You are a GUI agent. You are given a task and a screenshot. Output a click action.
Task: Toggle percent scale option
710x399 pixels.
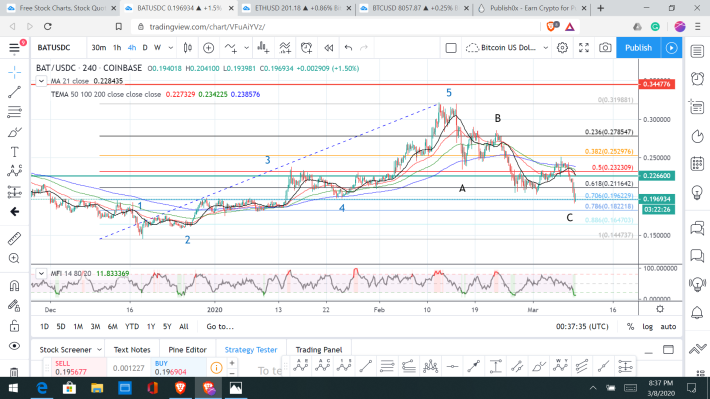click(x=630, y=327)
